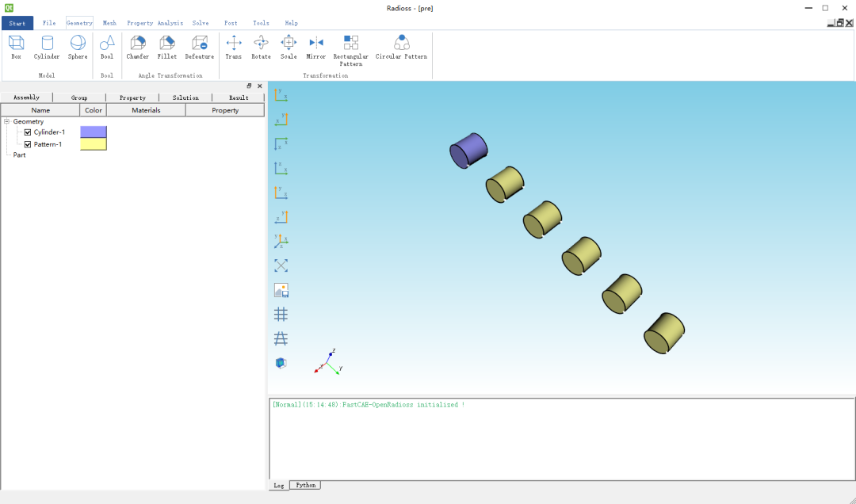Open the Post ribbon tab
This screenshot has width=856, height=504.
click(x=231, y=23)
